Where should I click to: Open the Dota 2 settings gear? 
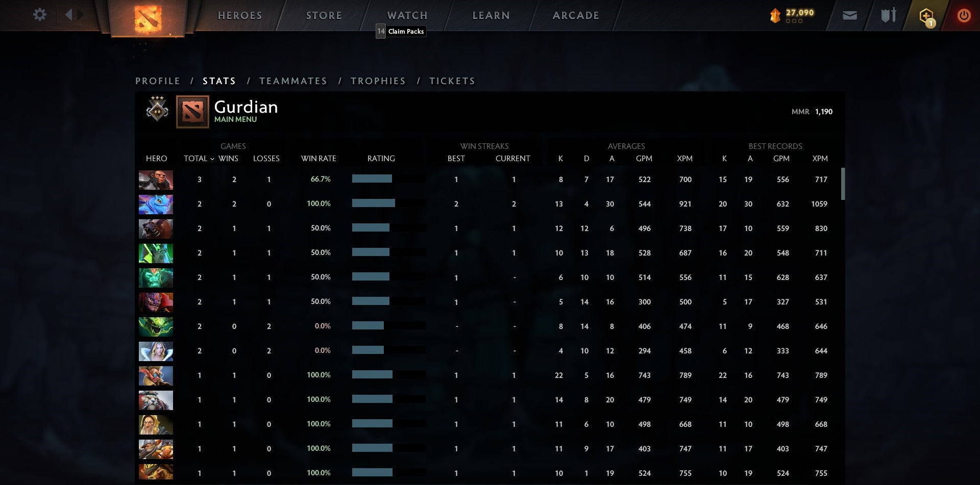pos(39,15)
